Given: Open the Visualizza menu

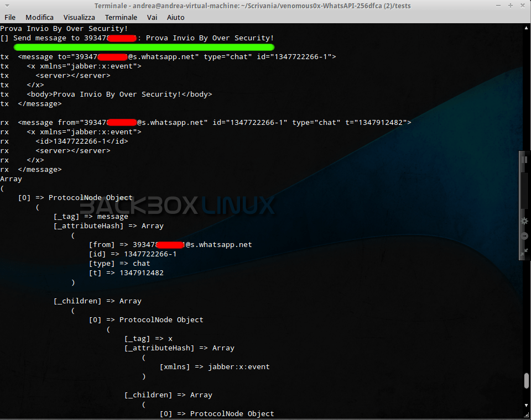Looking at the screenshot, I should click(x=79, y=17).
